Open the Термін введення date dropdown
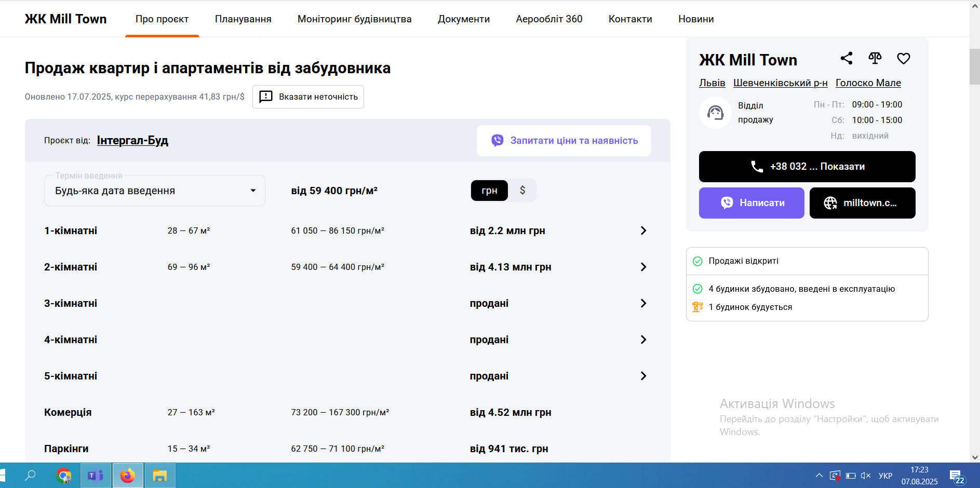 [155, 191]
